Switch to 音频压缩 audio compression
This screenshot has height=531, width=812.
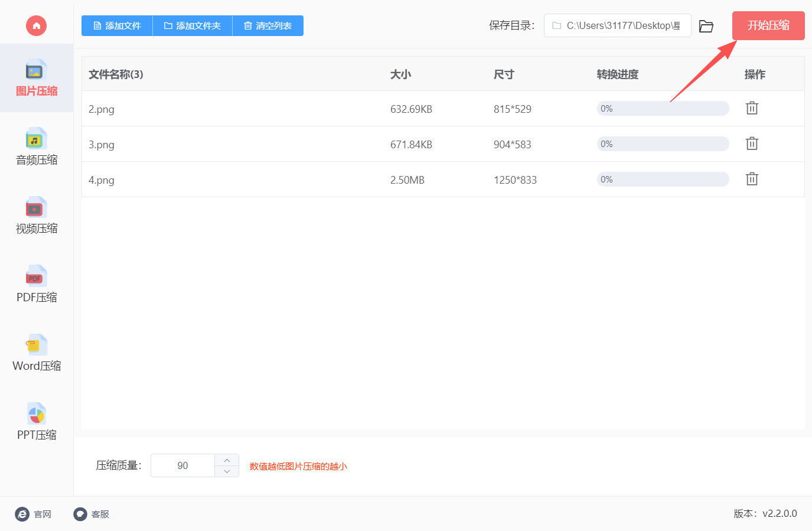[37, 146]
